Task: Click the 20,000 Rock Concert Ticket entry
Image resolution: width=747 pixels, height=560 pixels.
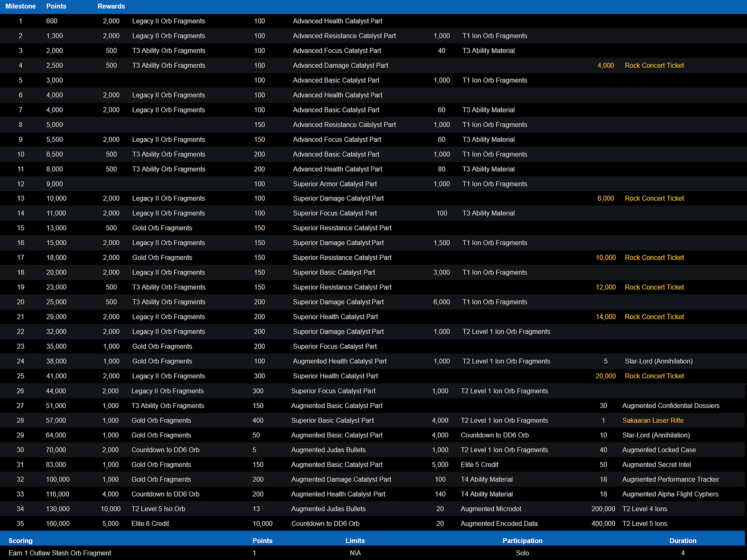Action: click(x=654, y=376)
